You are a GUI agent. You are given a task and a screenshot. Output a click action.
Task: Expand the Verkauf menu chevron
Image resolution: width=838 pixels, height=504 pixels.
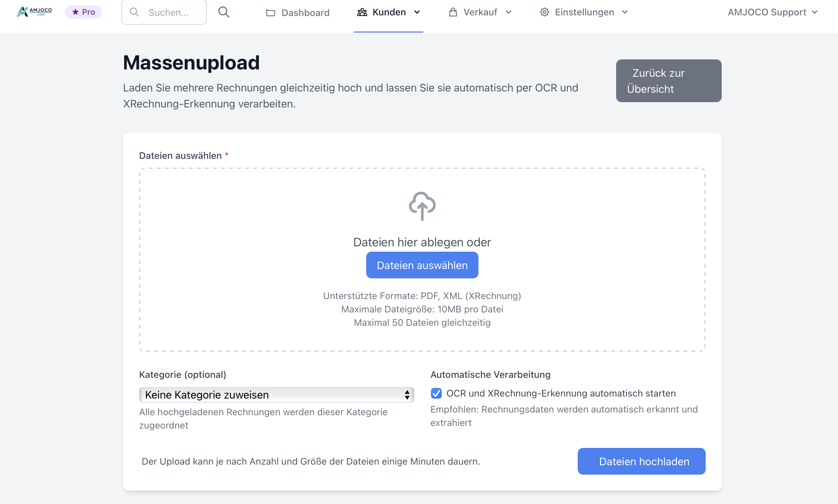[x=509, y=12]
